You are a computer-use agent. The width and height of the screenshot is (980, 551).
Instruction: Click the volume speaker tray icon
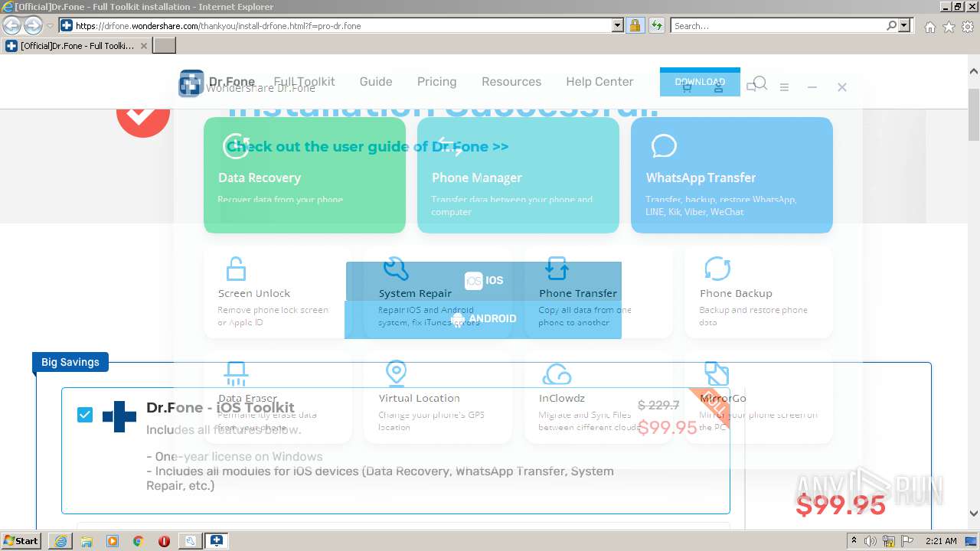[871, 541]
